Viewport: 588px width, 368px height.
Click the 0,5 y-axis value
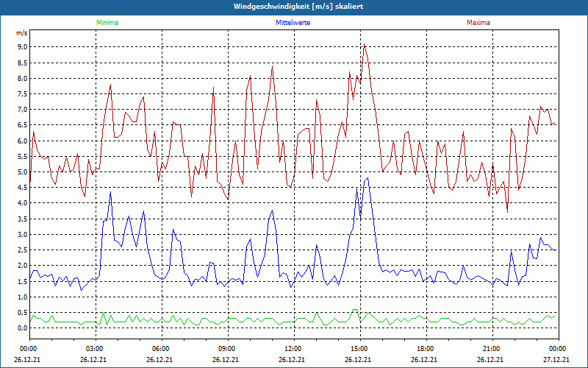click(x=23, y=312)
